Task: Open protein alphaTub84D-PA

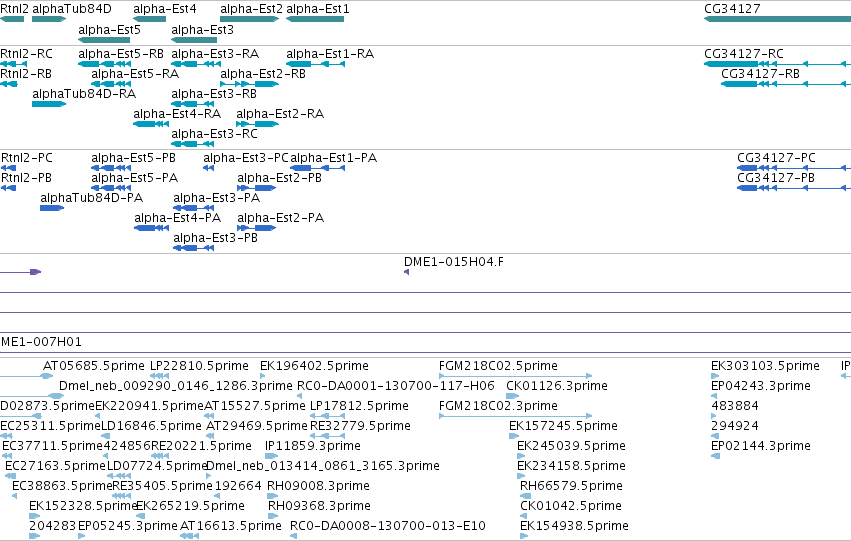Action: click(92, 198)
